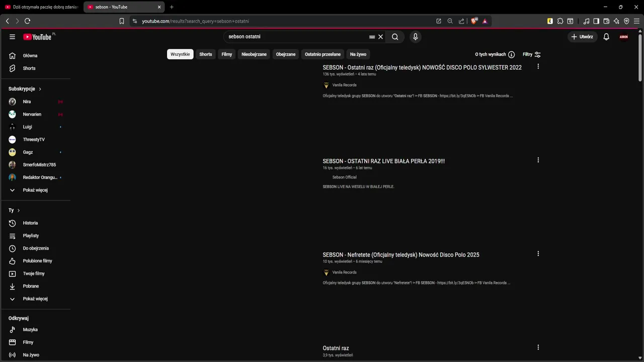Select the Nieobejrzane filter chip
Image resolution: width=644 pixels, height=362 pixels.
click(x=254, y=54)
